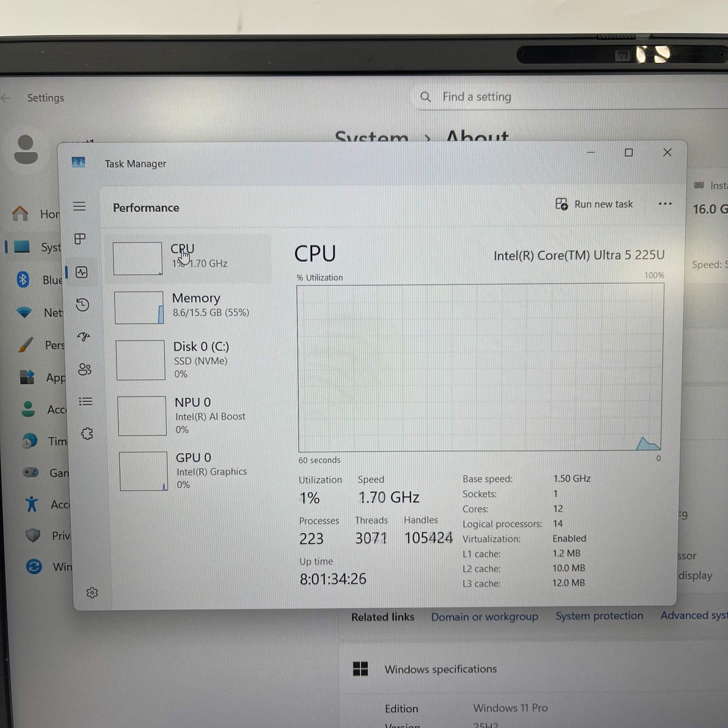Go back in Settings window

6,98
